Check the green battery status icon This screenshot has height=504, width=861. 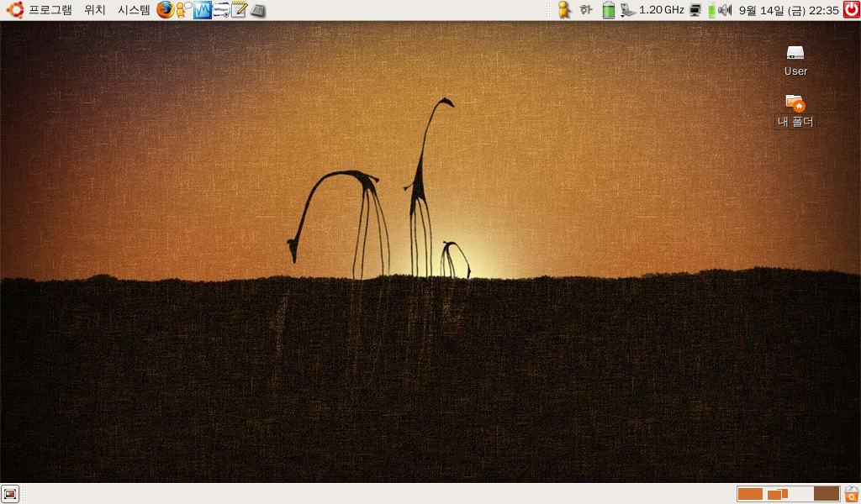(609, 10)
